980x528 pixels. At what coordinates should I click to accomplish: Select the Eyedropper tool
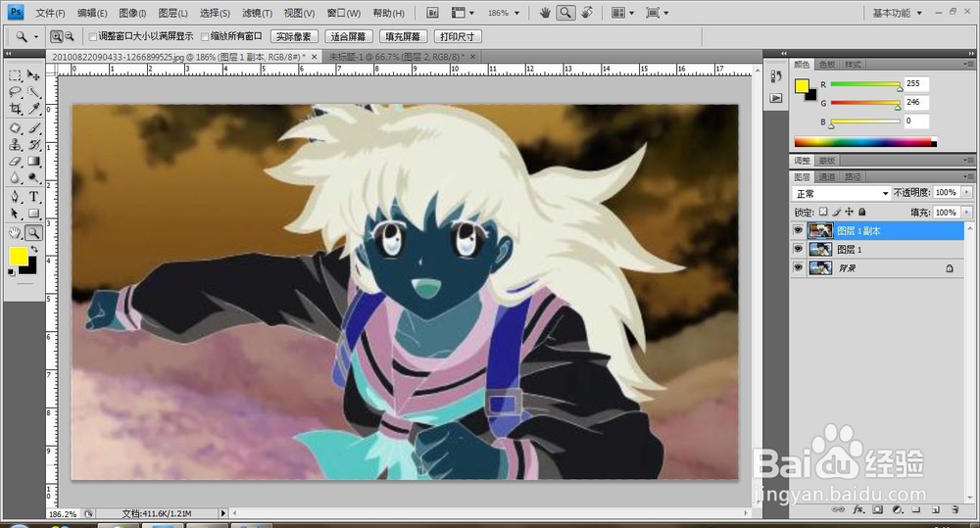(33, 110)
